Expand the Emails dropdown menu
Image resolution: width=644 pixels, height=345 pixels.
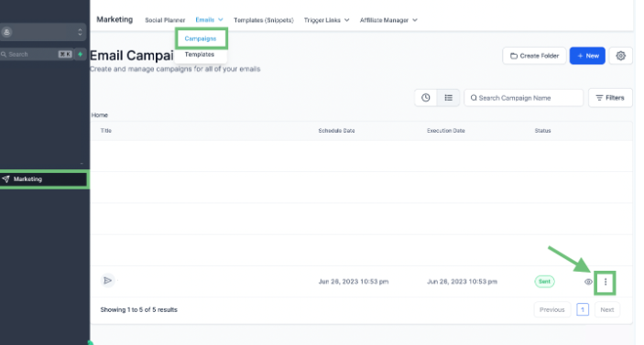(209, 20)
